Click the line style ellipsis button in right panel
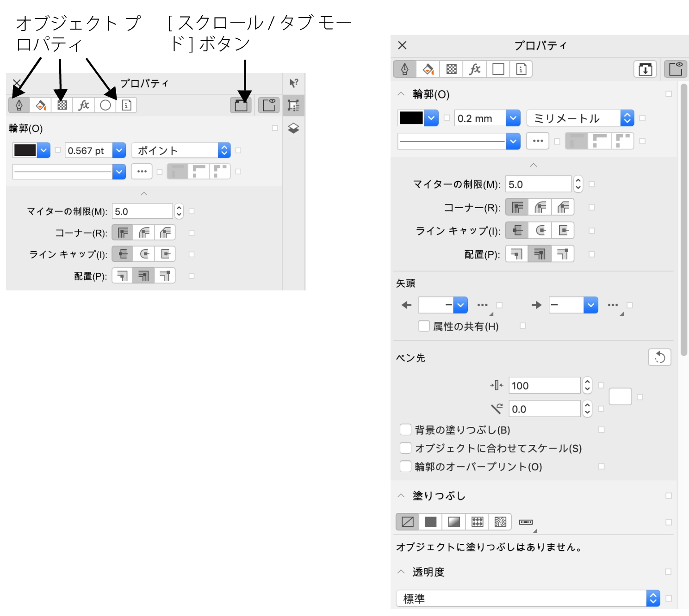The width and height of the screenshot is (689, 616). [538, 141]
